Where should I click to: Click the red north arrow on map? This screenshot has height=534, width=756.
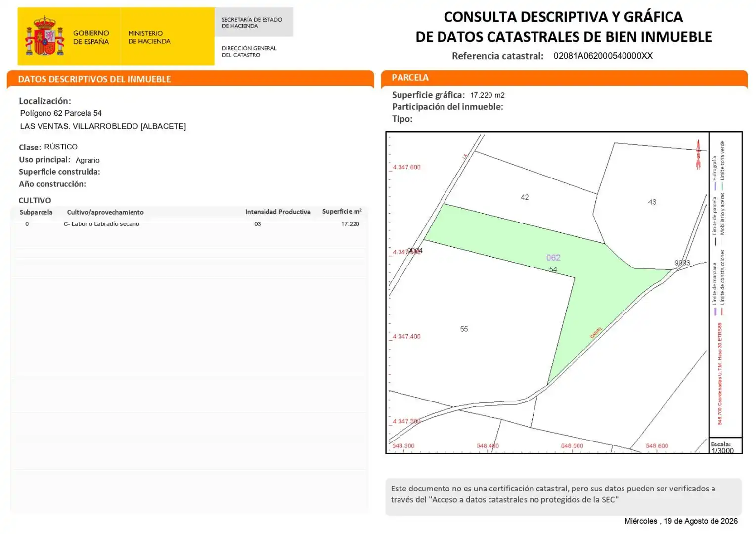[698, 154]
